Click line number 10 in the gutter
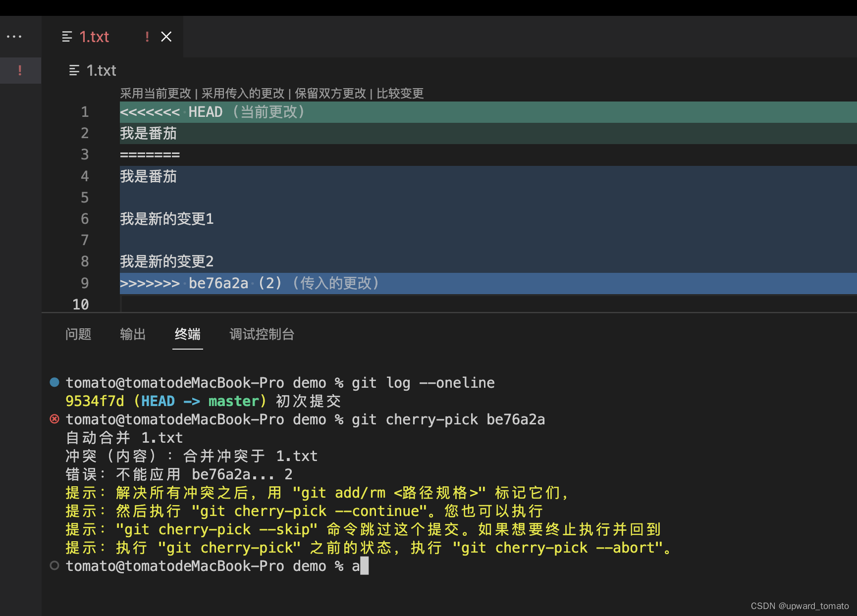 [81, 305]
